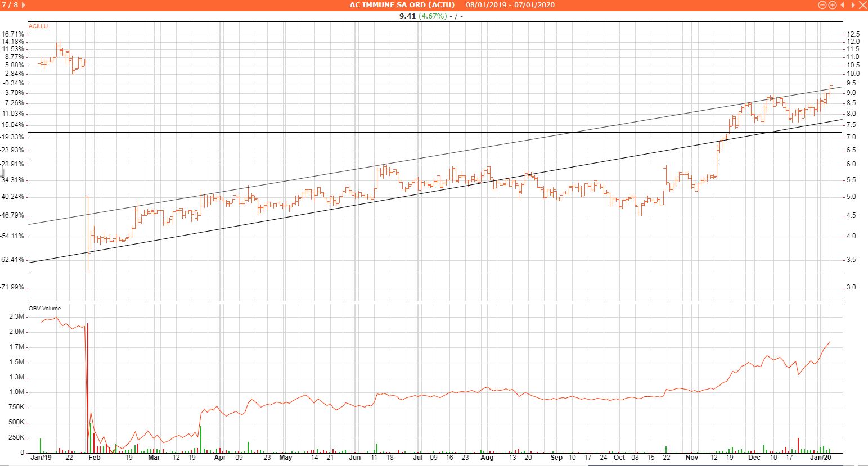868x466 pixels.
Task: Click the Jan/20 date axis label
Action: pyautogui.click(x=824, y=458)
